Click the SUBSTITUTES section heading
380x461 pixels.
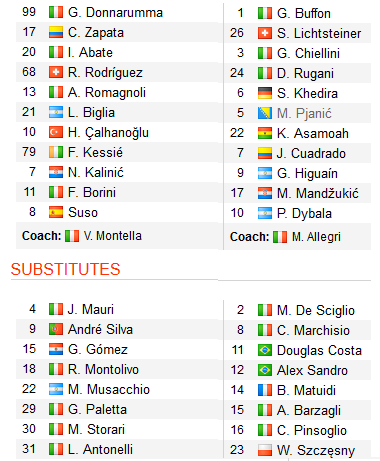65,269
